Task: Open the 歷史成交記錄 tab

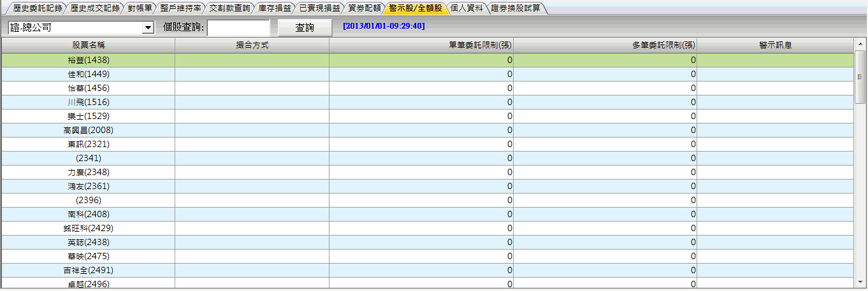Action: [x=95, y=8]
